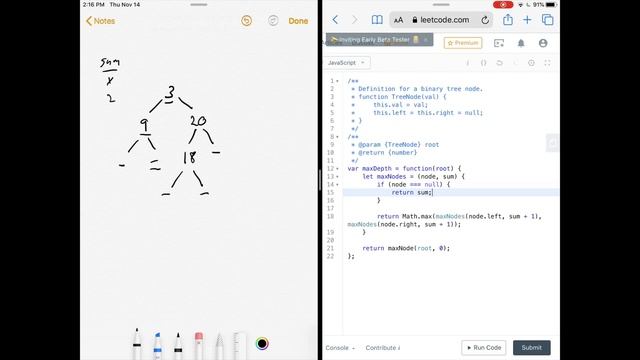640x360 pixels.
Task: Tap the battery status icon
Action: pyautogui.click(x=551, y=5)
